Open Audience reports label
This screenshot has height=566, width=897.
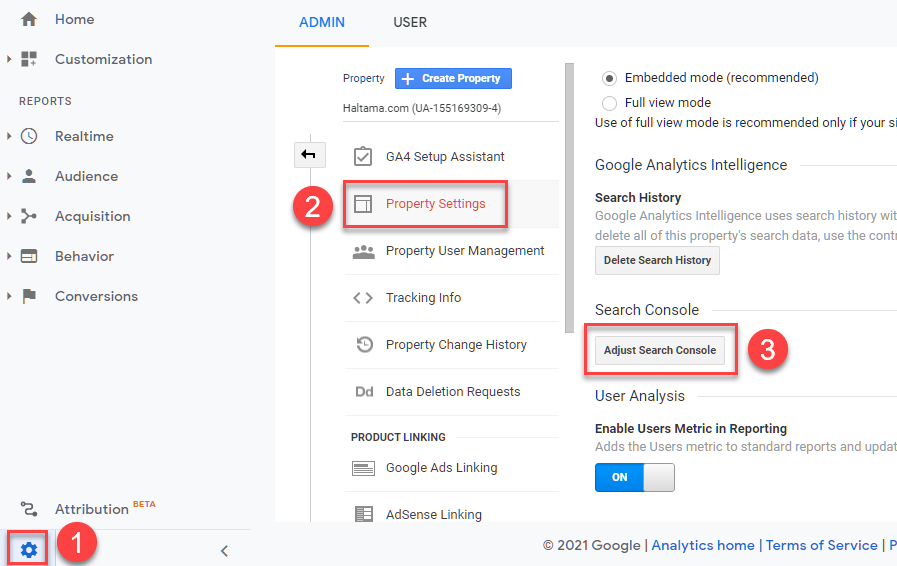pyautogui.click(x=86, y=176)
